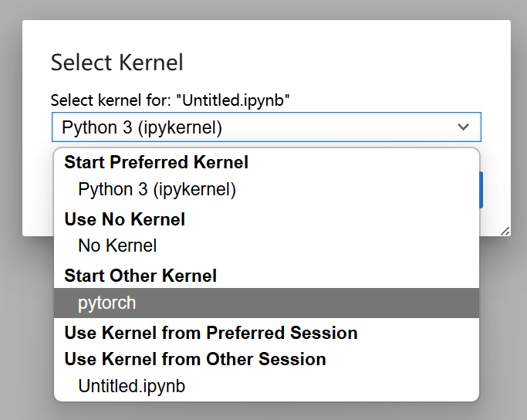Viewport: 527px width, 420px height.
Task: Click the Use No Kernel group header
Action: point(125,219)
